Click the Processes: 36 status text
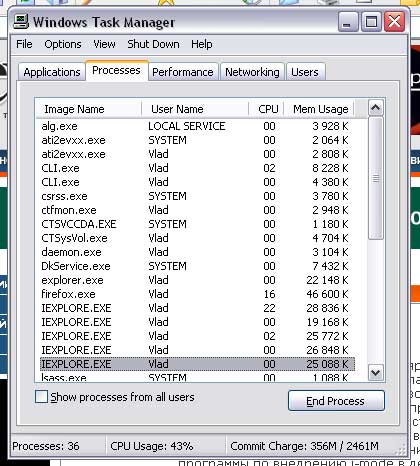This screenshot has height=466, width=420. coord(46,446)
